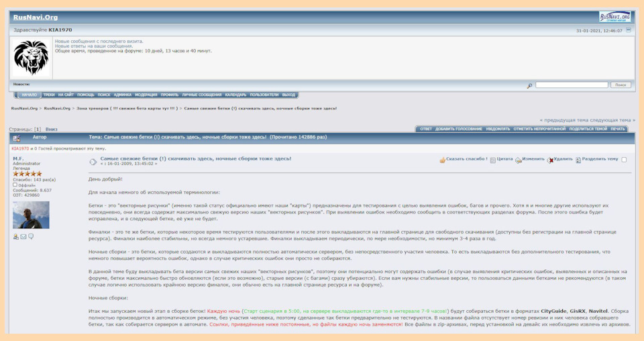The width and height of the screenshot is (644, 341).
Task: Click the Вниз link near Страницы
Action: pyautogui.click(x=52, y=130)
